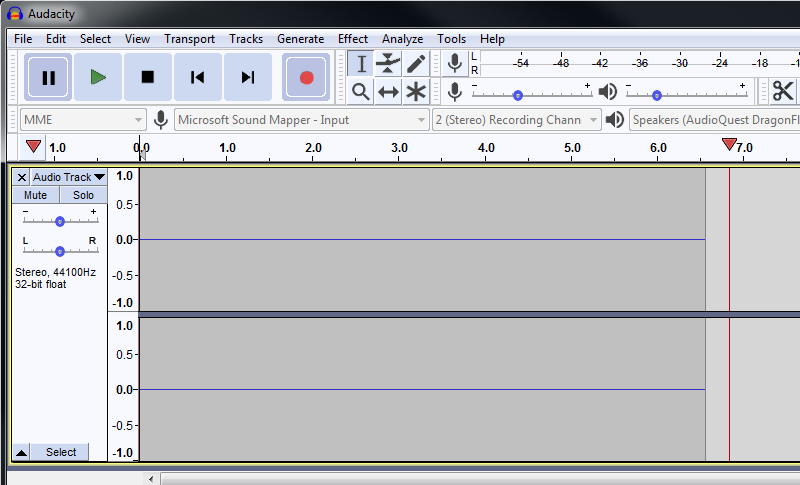Open the Speakers playback device dropdown
This screenshot has width=800, height=485.
(715, 120)
